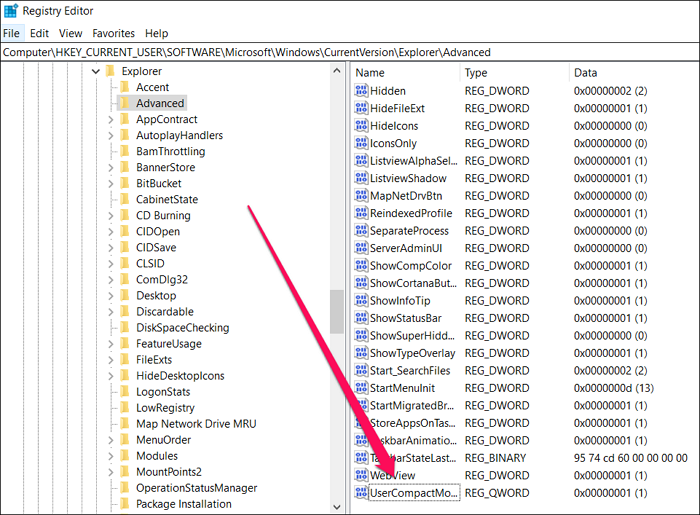700x515 pixels.
Task: Click the REG_BINARY type cell
Action: (x=496, y=458)
